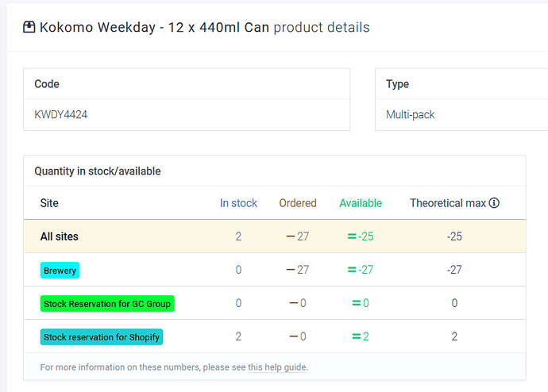Click the product box icon beside title
The width and height of the screenshot is (548, 392).
click(29, 27)
